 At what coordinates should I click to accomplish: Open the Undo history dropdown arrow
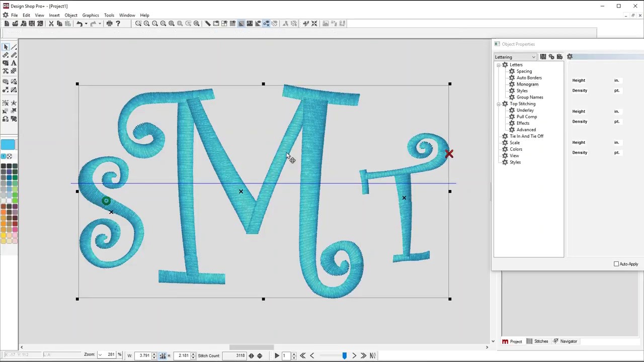click(86, 23)
